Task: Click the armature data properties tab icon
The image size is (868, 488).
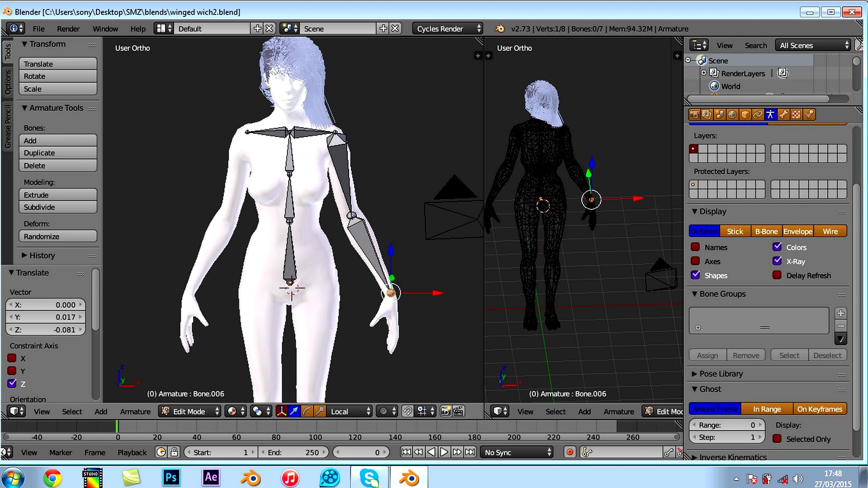Action: point(770,115)
